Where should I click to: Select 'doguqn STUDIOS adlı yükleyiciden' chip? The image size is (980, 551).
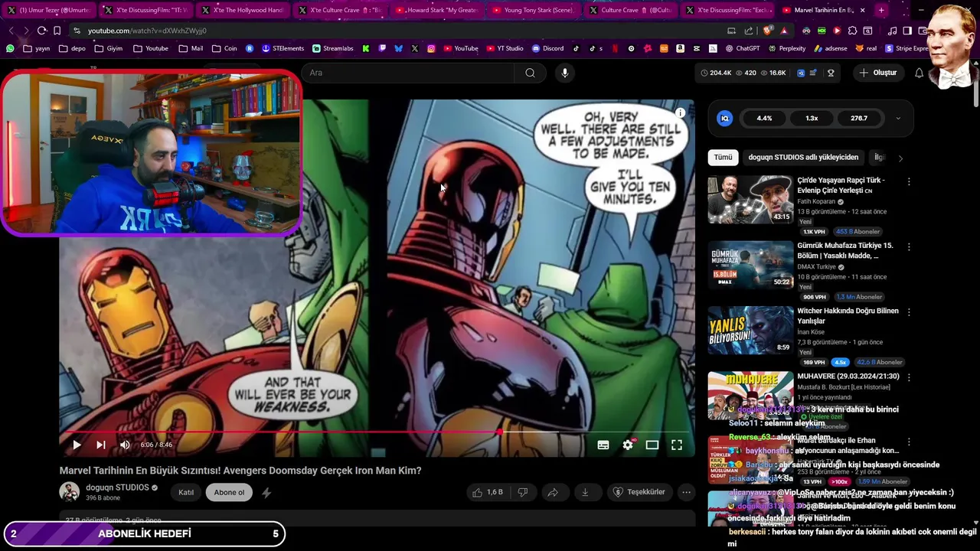(803, 157)
